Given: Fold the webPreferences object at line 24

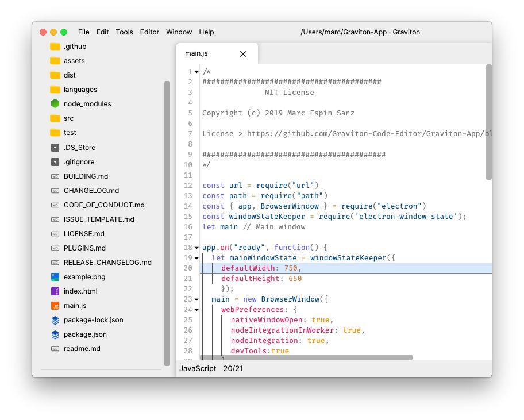Looking at the screenshot, I should point(196,310).
